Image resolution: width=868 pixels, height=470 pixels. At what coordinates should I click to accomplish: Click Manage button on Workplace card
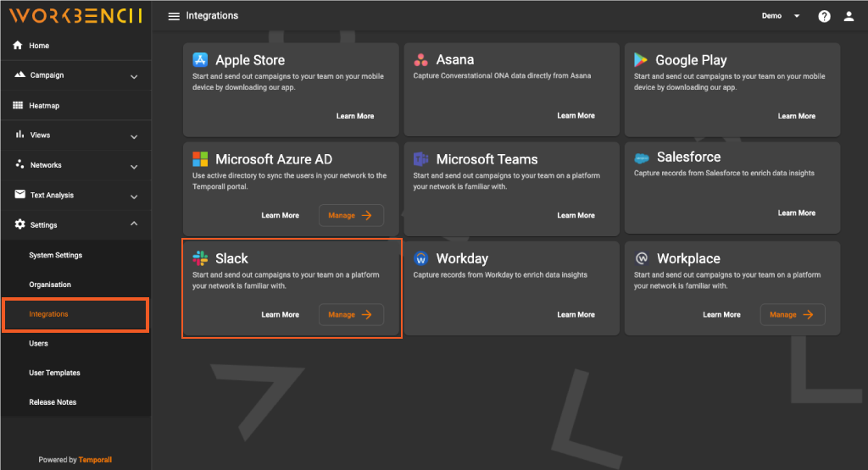793,315
